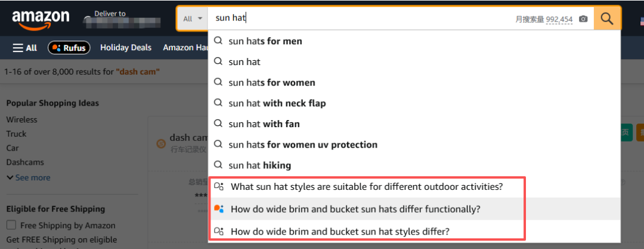Click the orange search magnifier button
This screenshot has width=644, height=249.
607,19
